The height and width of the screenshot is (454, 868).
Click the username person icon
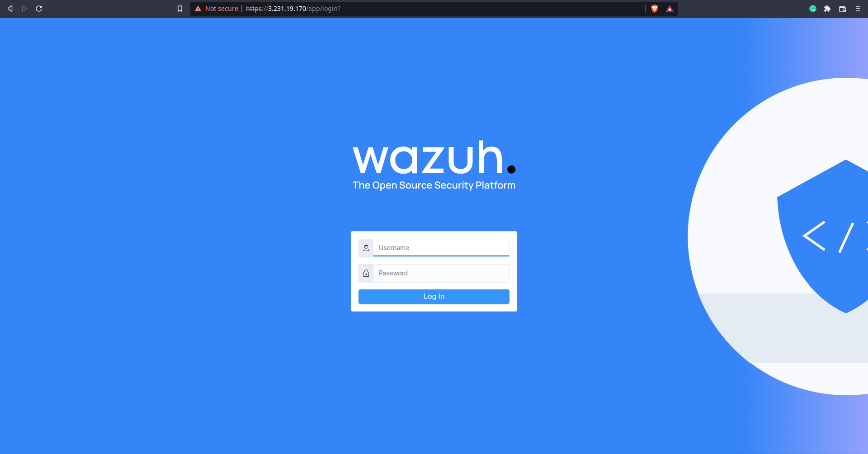pos(366,247)
